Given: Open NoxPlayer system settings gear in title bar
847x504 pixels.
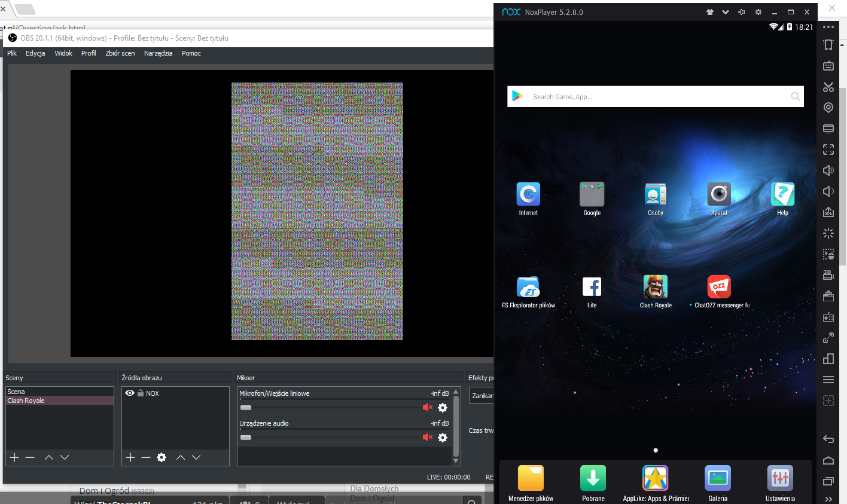Looking at the screenshot, I should (x=758, y=12).
